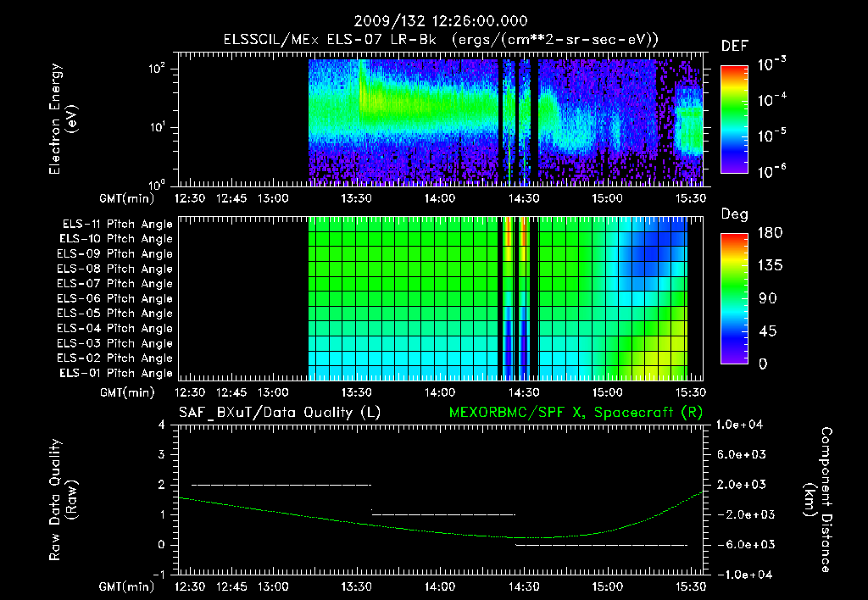
Task: Click the 15:00 tick under data quality panel
Action: pyautogui.click(x=607, y=586)
